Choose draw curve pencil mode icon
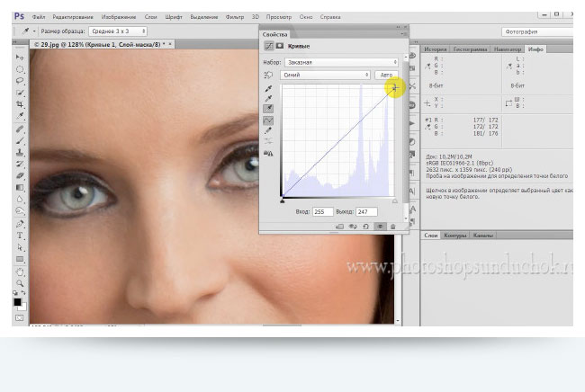585x392 pixels. (268, 130)
